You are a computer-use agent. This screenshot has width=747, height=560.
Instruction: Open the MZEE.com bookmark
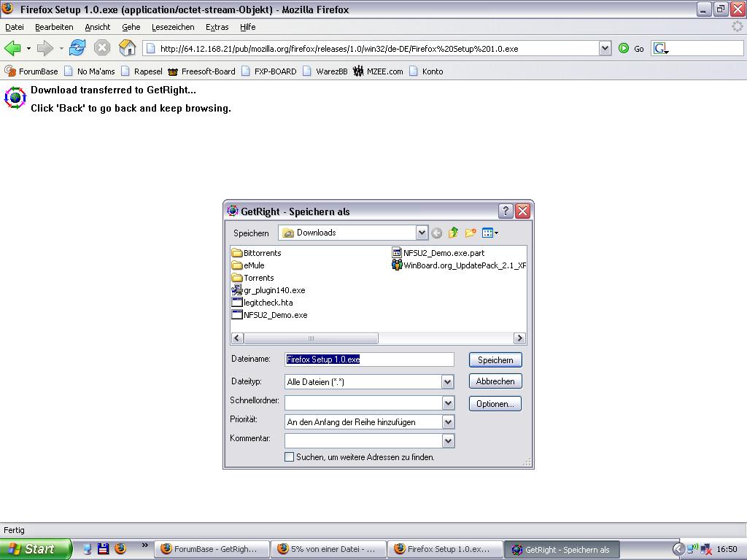click(x=379, y=71)
